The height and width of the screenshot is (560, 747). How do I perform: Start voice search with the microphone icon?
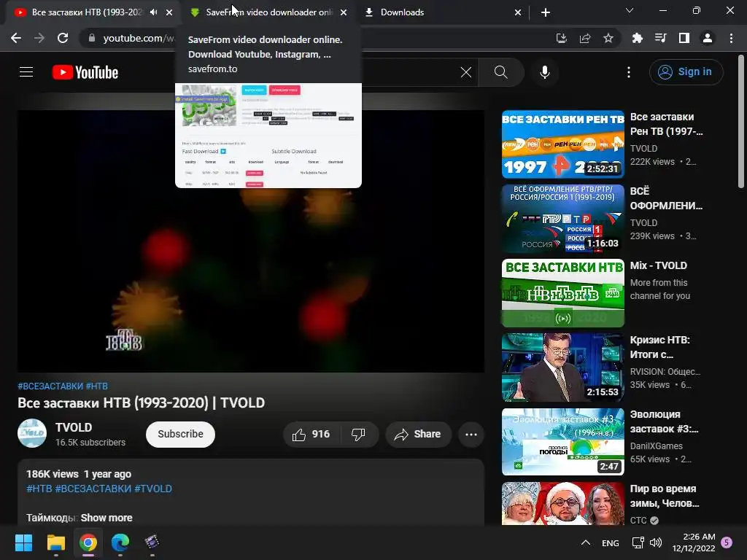[544, 72]
